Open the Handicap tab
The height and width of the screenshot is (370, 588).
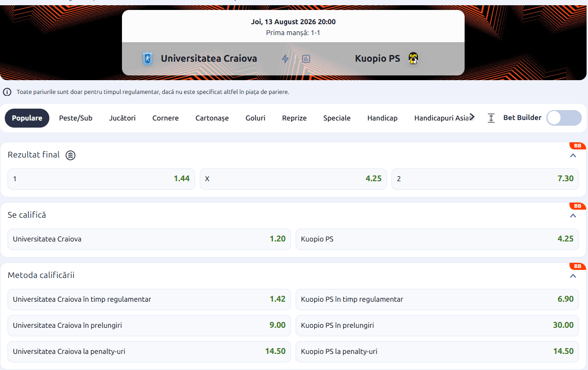coord(383,118)
